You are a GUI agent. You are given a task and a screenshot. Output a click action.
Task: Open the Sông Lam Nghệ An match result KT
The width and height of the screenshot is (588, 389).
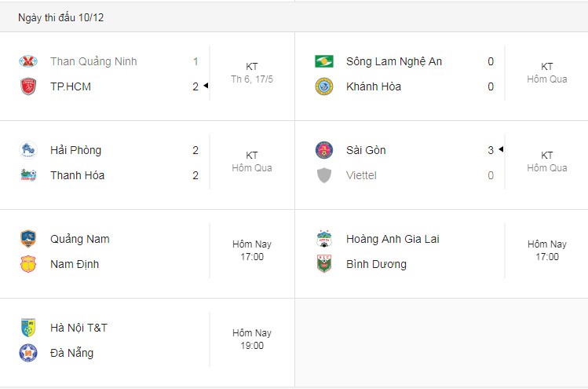[546, 67]
